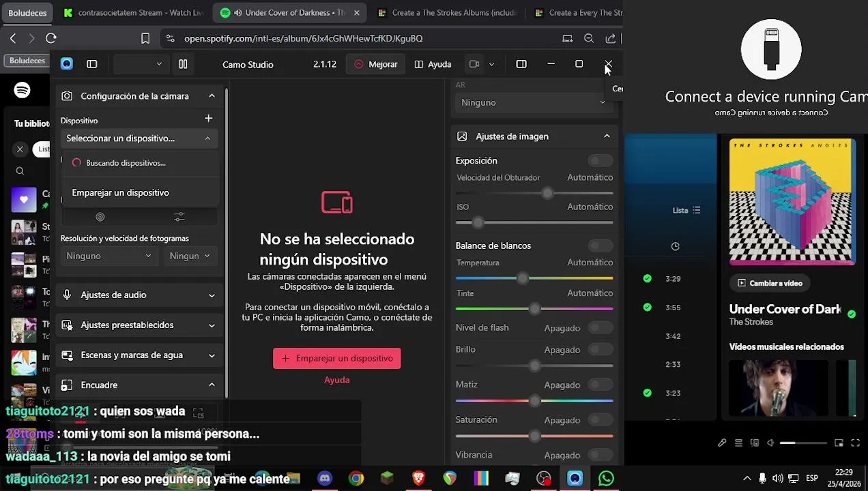Open Brave browser from the taskbar
This screenshot has width=868, height=491.
coord(418,479)
